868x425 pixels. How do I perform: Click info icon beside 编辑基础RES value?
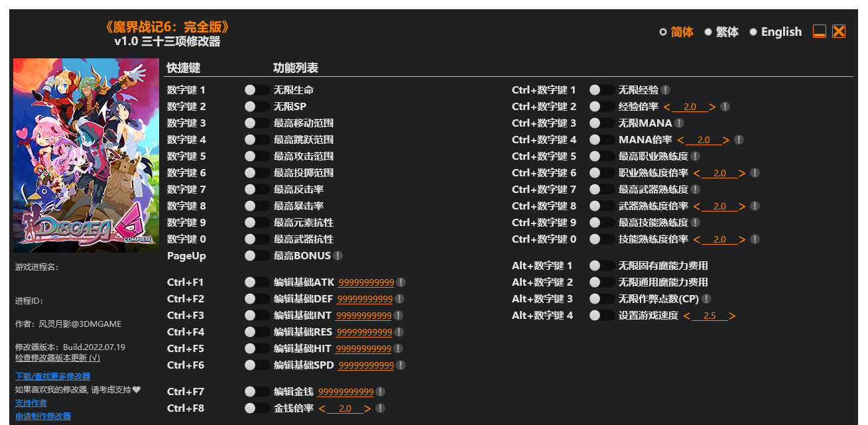(x=399, y=332)
